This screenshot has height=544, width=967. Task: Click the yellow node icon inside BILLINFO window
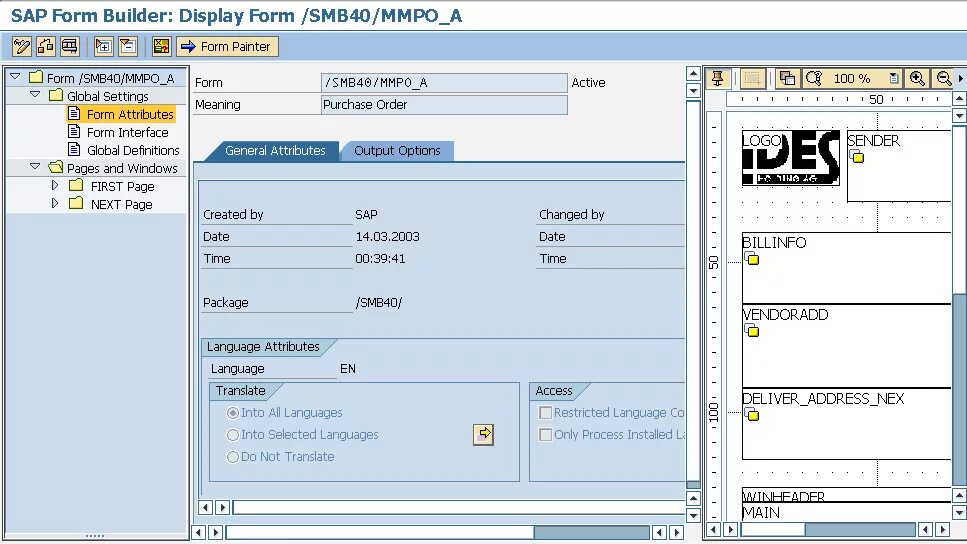[x=752, y=258]
